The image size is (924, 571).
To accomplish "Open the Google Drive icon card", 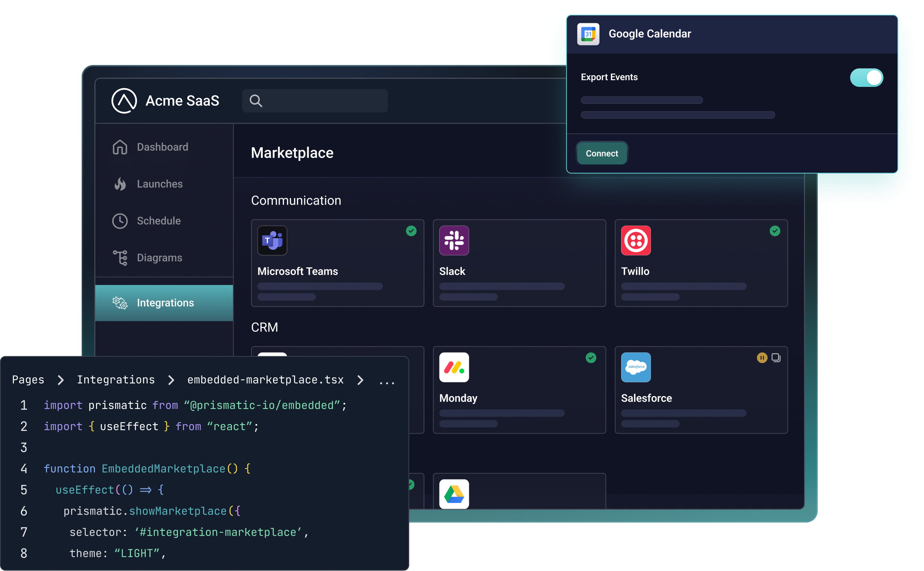I will (x=454, y=494).
